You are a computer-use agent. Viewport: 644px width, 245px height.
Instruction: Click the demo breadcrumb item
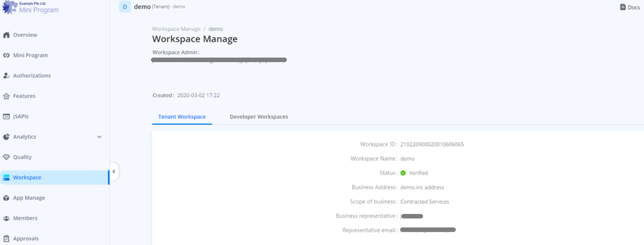[216, 29]
